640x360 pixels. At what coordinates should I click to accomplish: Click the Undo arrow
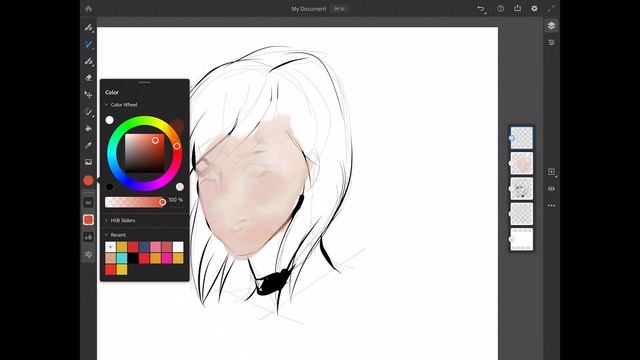[x=481, y=9]
